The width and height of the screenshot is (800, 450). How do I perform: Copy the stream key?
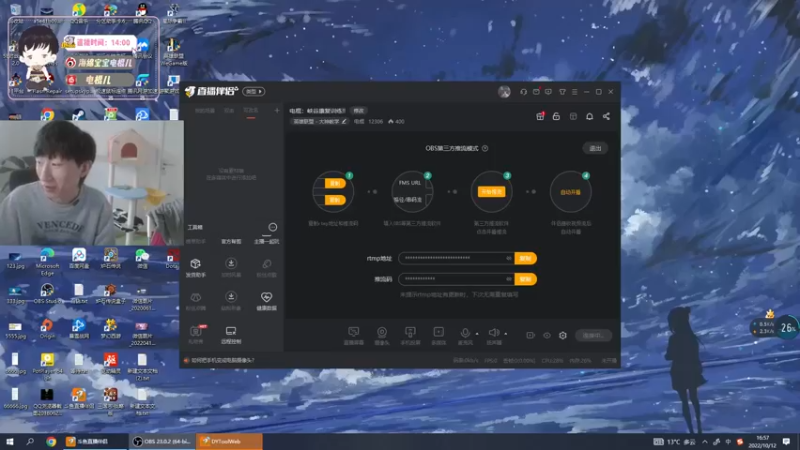[x=526, y=280]
